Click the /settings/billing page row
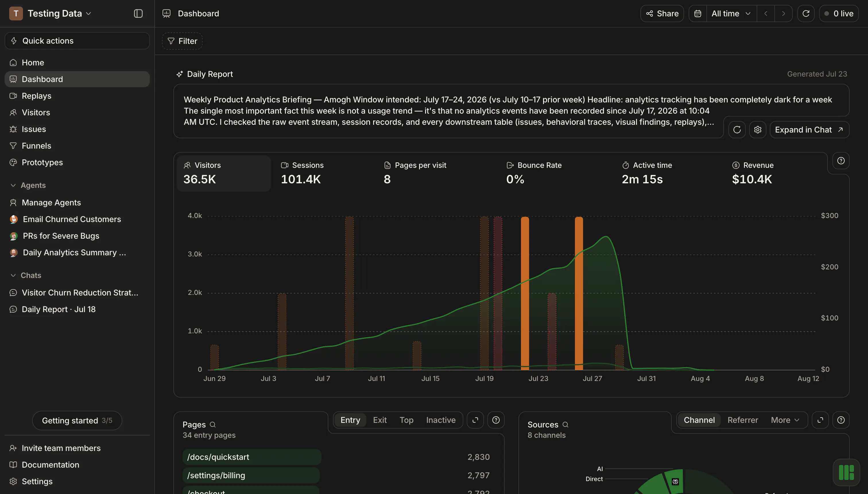Viewport: 868px width, 494px height. (x=338, y=475)
